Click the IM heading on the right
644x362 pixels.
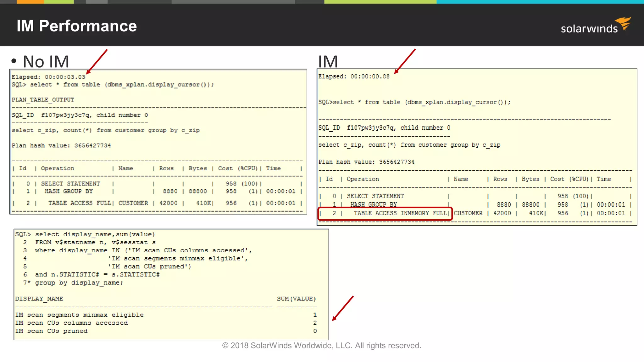(x=328, y=62)
